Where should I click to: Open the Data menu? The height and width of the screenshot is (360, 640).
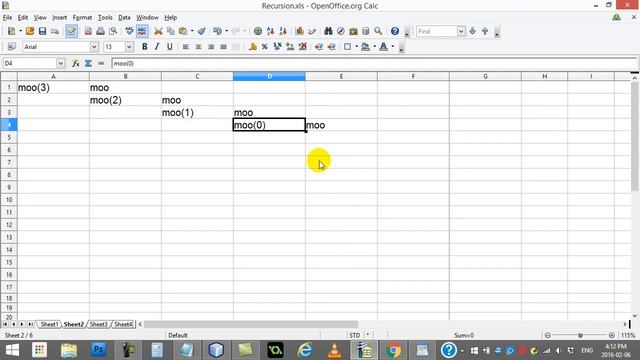(x=124, y=18)
